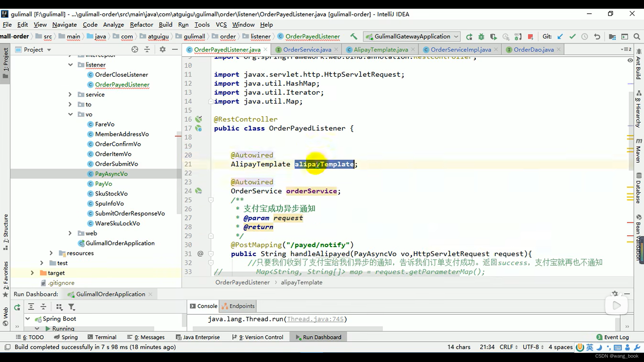Follow Thread.java:745 link in console
The width and height of the screenshot is (644, 362).
(x=315, y=319)
